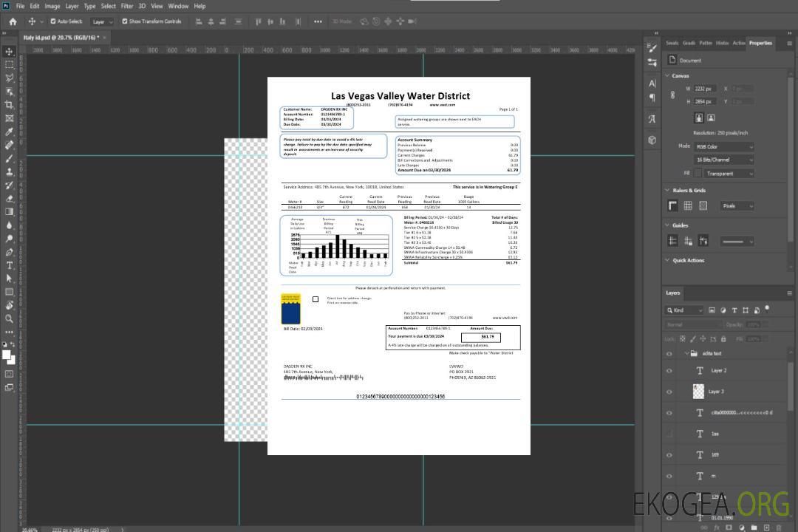The width and height of the screenshot is (798, 532).
Task: Select the Move tool
Action: click(10, 51)
